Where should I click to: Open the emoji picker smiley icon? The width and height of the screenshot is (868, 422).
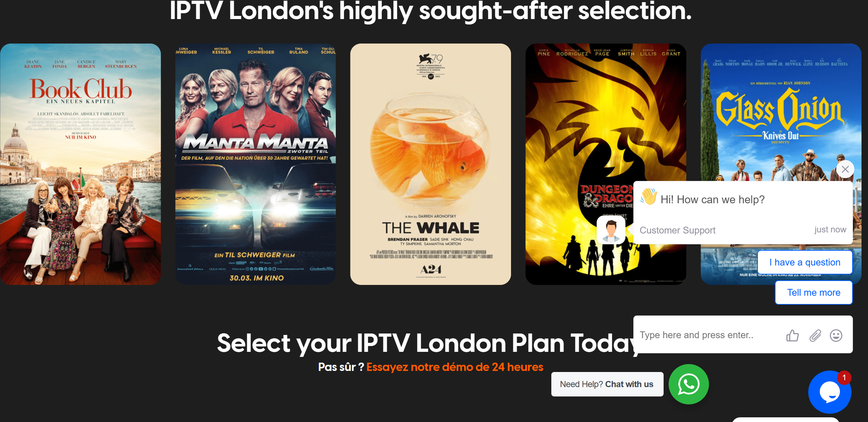click(x=836, y=335)
